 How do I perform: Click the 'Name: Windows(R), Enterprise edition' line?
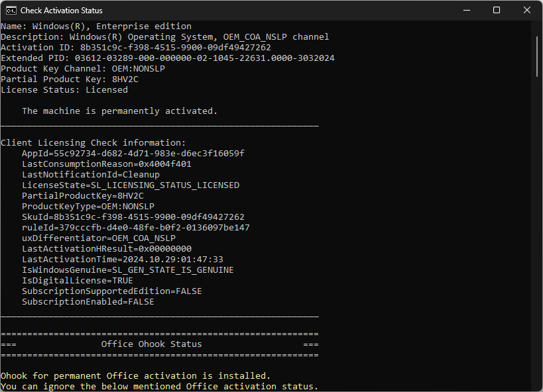(x=96, y=26)
